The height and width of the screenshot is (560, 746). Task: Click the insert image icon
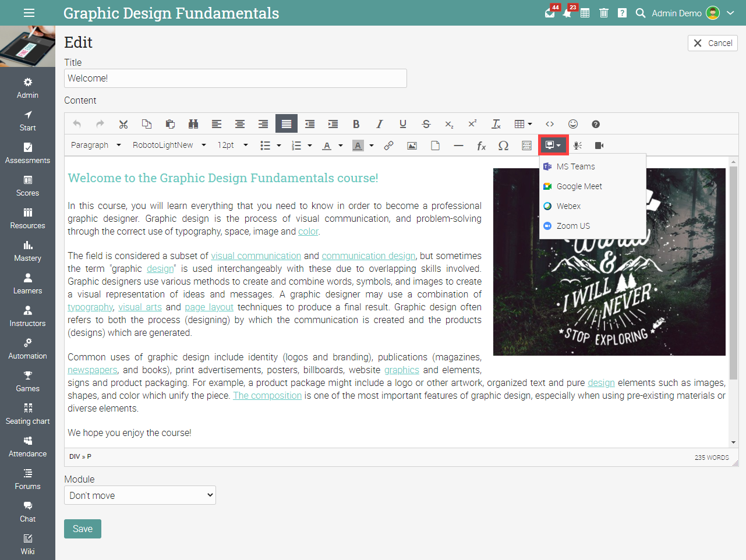coord(412,146)
